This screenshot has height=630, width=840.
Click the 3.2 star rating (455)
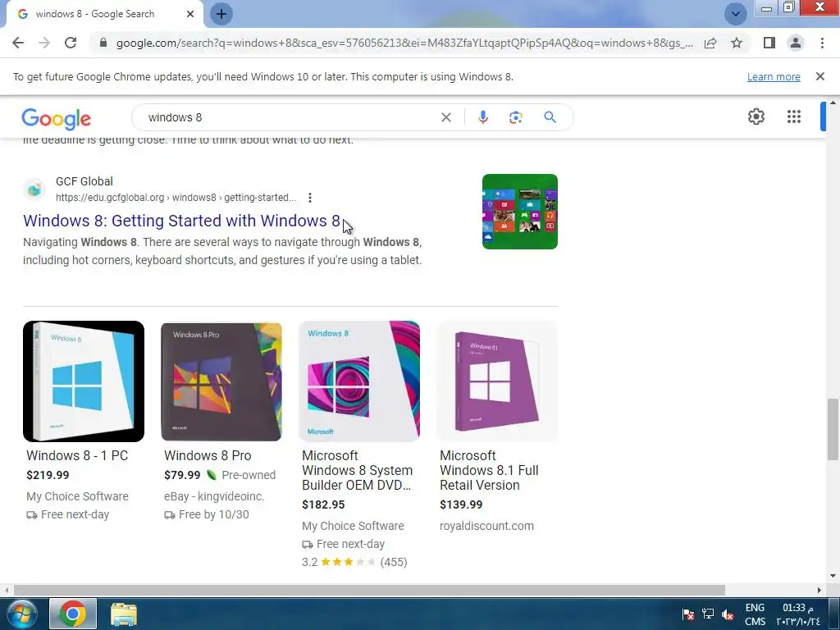pos(354,562)
